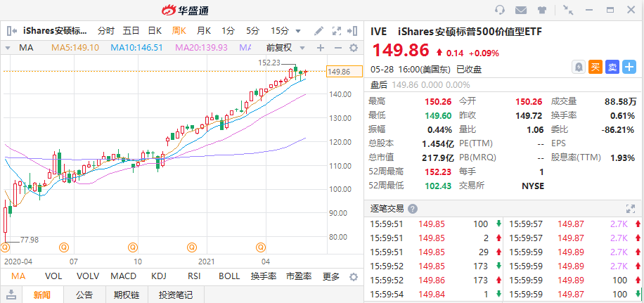
Task: Open the time period dropdown after 15分
Action: coord(298,31)
